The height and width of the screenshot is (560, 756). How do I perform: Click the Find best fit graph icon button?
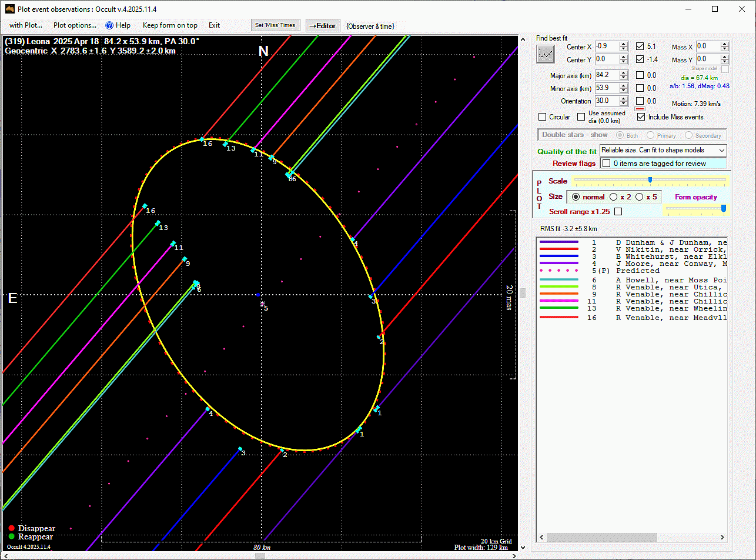(x=546, y=54)
